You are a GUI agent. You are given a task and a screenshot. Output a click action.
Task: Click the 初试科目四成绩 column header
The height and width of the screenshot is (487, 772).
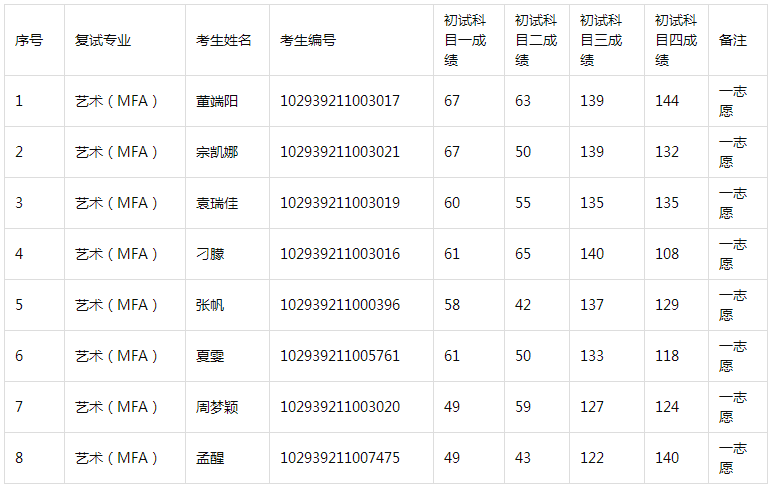676,41
